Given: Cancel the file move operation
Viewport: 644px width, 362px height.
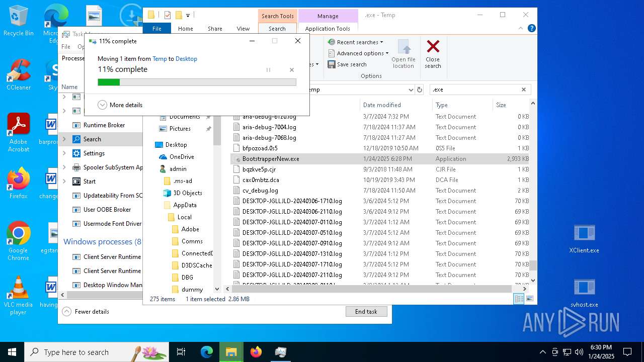Looking at the screenshot, I should (x=292, y=70).
